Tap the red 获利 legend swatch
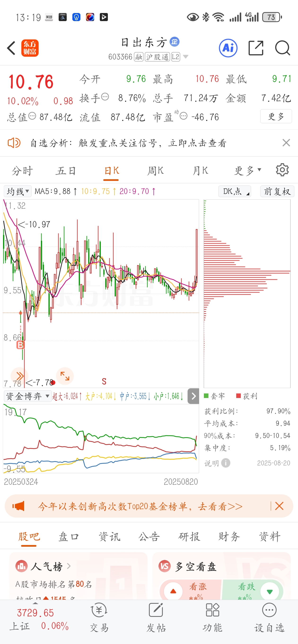 [238, 396]
